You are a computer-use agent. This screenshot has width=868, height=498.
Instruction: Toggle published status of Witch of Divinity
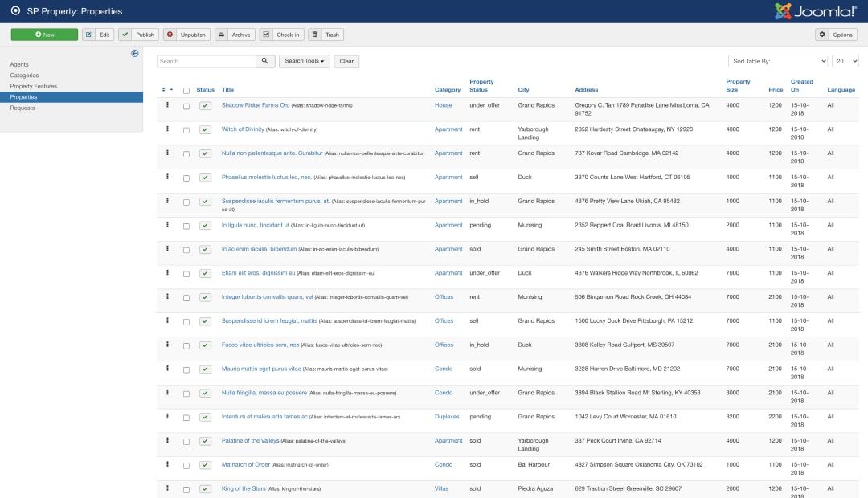click(x=206, y=129)
